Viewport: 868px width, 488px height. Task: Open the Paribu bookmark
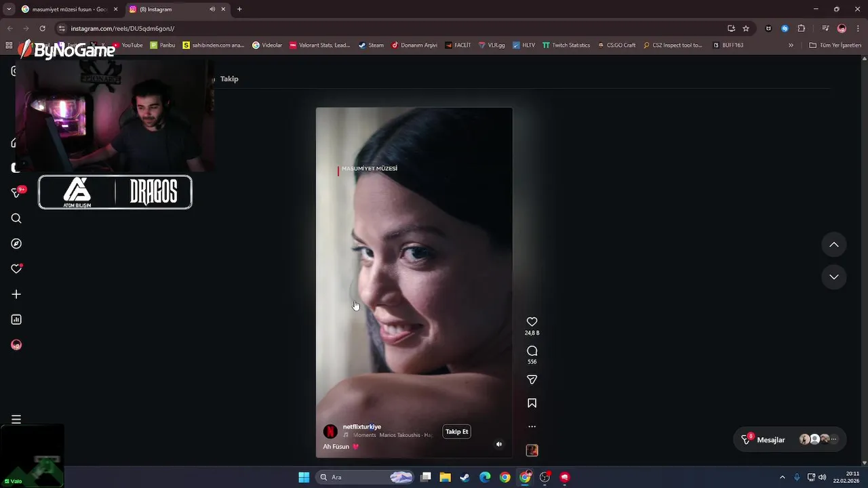point(163,45)
